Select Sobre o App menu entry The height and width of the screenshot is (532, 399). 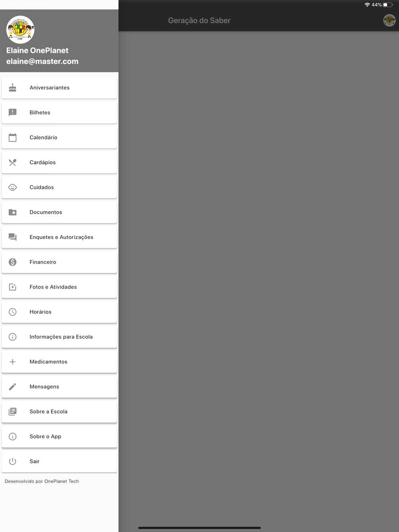[x=59, y=437]
